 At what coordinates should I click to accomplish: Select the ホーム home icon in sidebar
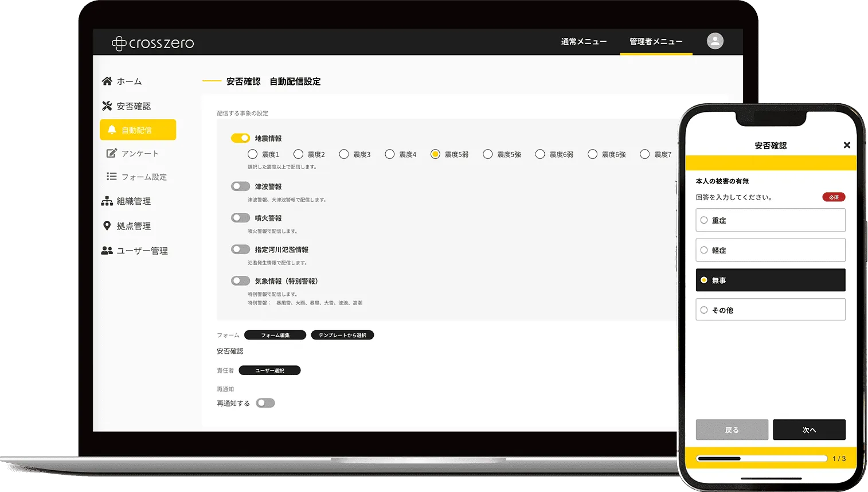[x=107, y=81]
